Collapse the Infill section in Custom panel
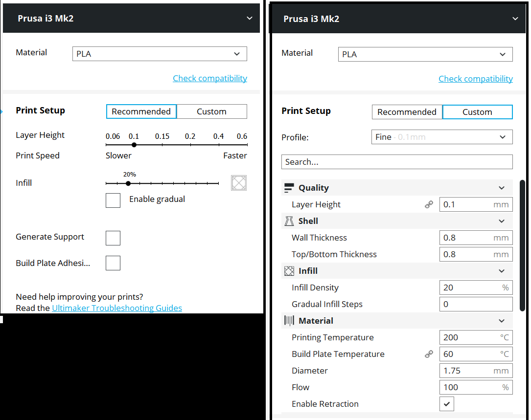531x420 pixels. click(502, 271)
